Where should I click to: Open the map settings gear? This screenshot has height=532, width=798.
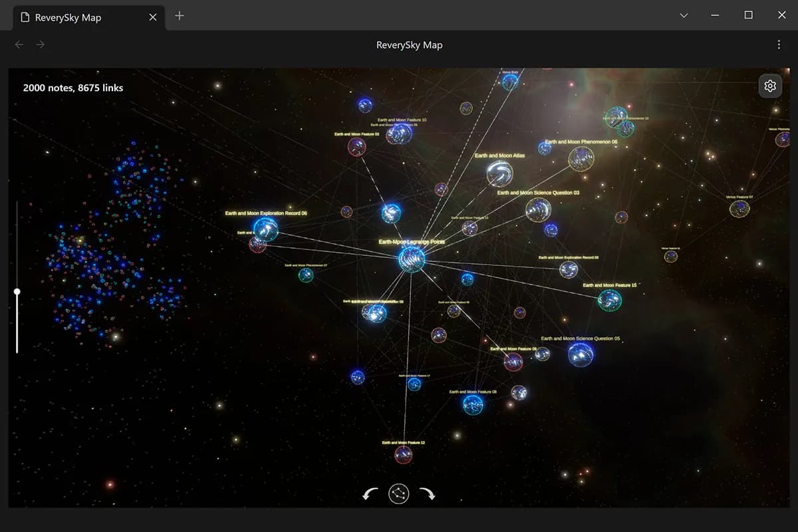click(x=770, y=86)
